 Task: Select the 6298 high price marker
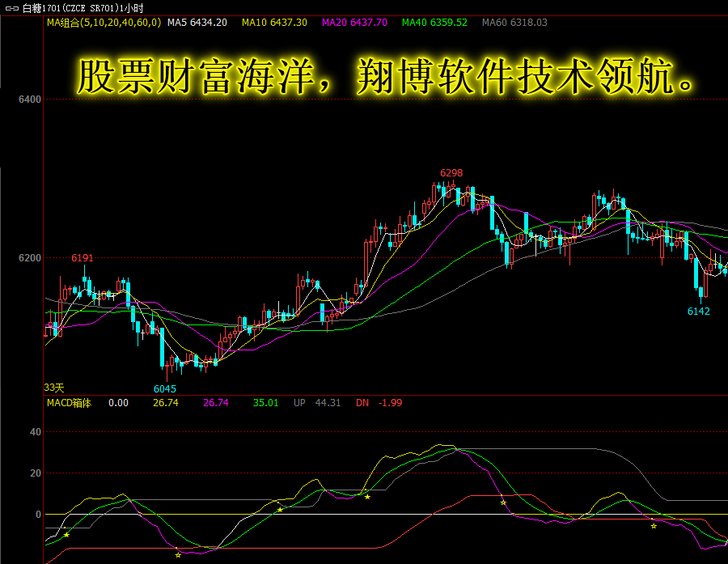451,173
